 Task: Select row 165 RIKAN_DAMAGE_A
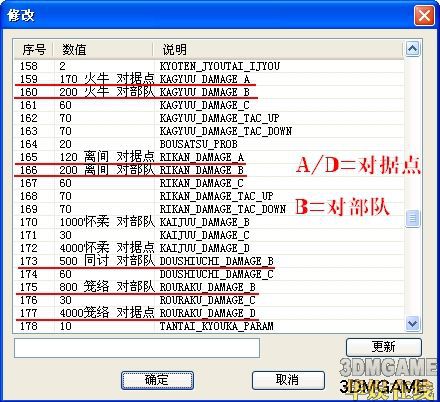tap(209, 157)
